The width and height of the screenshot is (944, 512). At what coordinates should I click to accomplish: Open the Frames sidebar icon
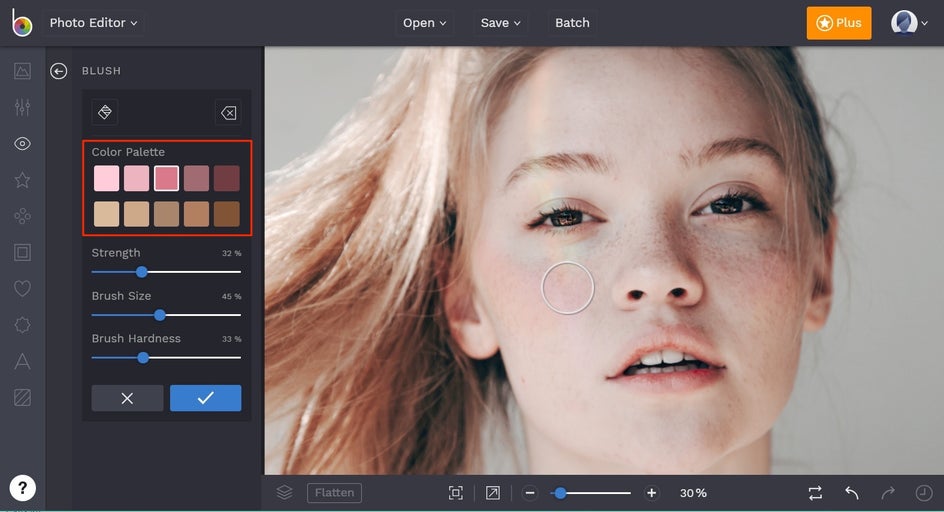tap(22, 252)
